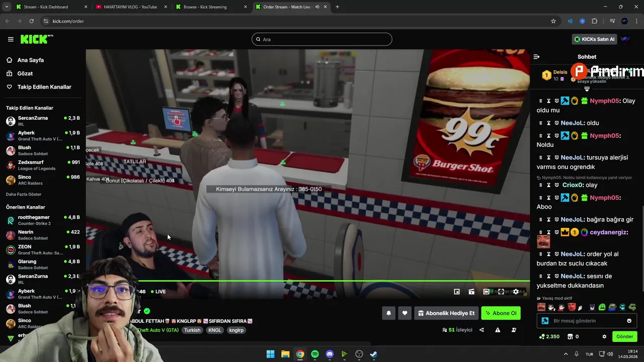Click the KICKs Satın Al button
Image resolution: width=644 pixels, height=362 pixels.
click(x=595, y=39)
